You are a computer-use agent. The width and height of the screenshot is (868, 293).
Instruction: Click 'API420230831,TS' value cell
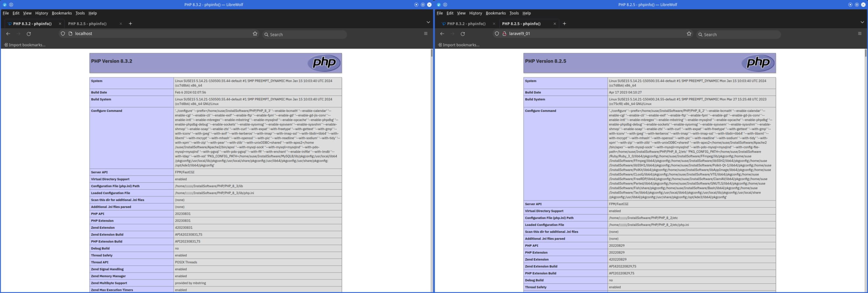click(257, 235)
